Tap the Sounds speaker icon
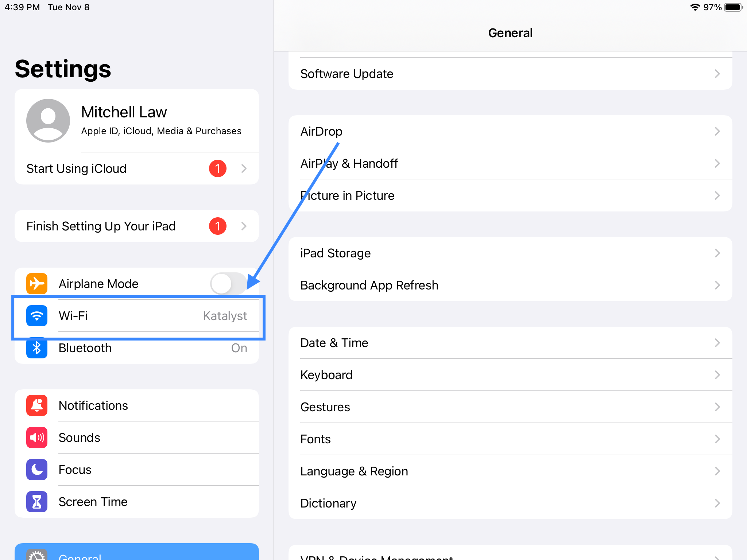Screen dimensions: 747x560 click(37, 437)
